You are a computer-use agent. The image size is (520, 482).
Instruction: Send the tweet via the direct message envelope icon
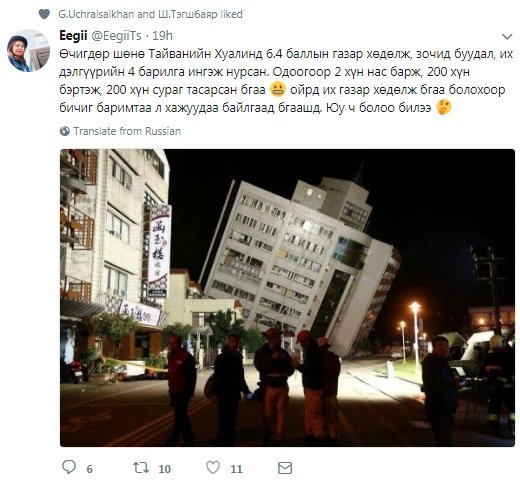pyautogui.click(x=285, y=468)
